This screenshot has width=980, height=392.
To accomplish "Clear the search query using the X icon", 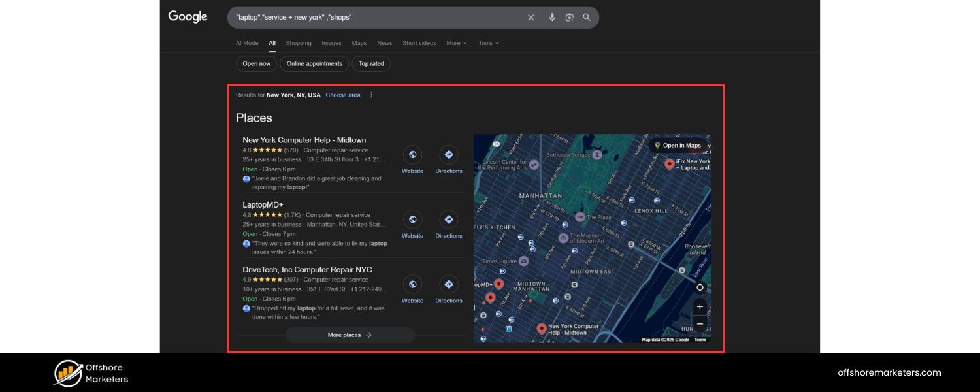I will pyautogui.click(x=531, y=18).
